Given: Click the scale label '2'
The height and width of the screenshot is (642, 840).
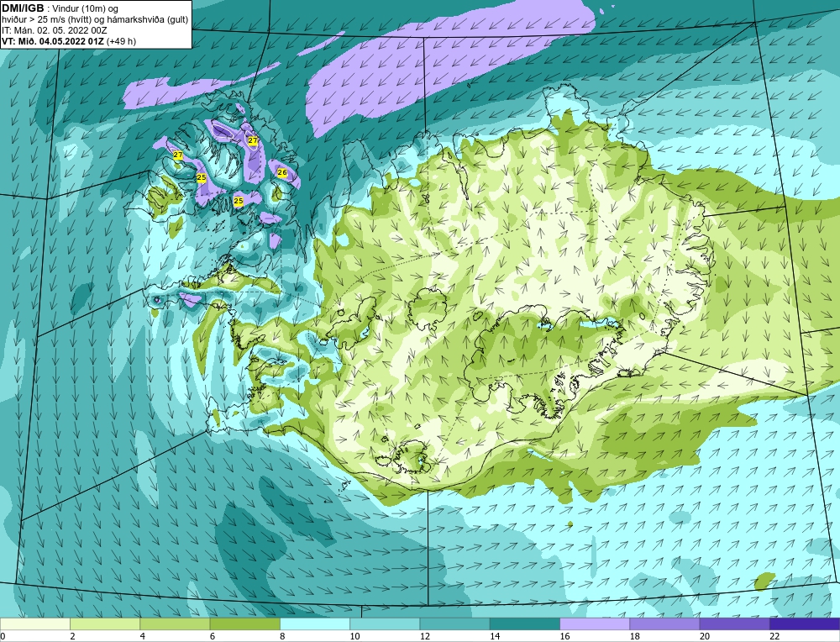Looking at the screenshot, I should [72, 636].
